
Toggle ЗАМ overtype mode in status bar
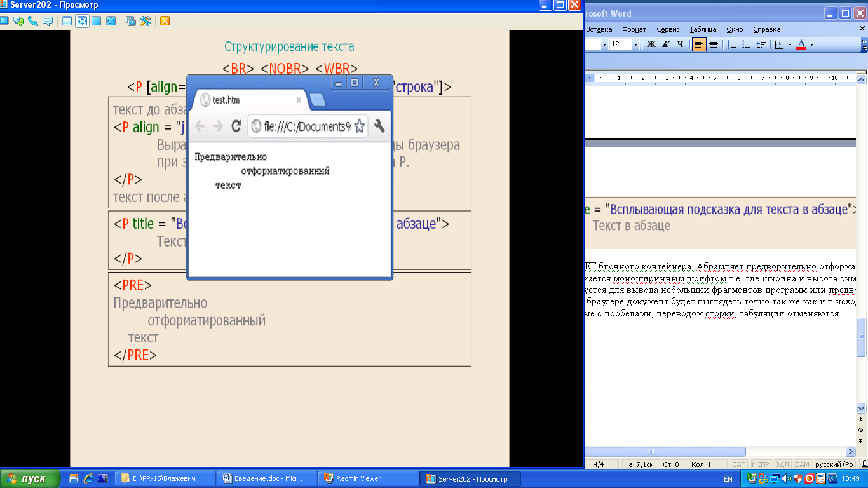coord(803,464)
